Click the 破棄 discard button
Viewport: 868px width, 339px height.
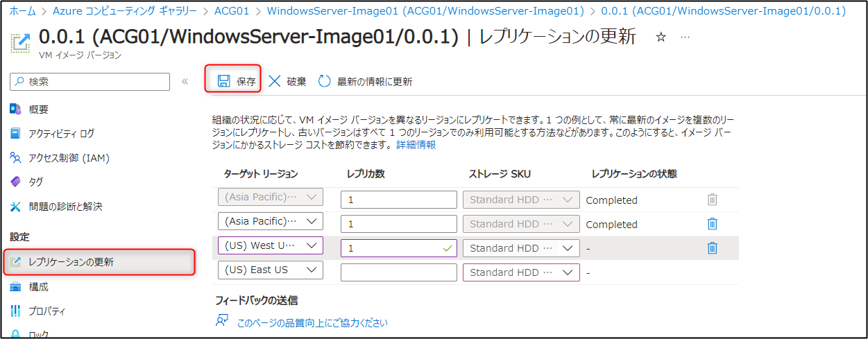(x=287, y=81)
